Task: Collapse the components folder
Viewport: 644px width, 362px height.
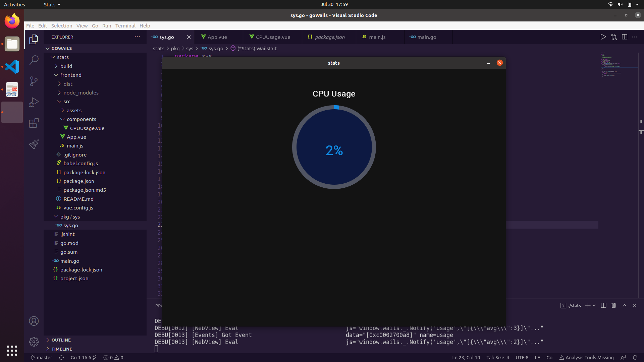Action: (81, 119)
